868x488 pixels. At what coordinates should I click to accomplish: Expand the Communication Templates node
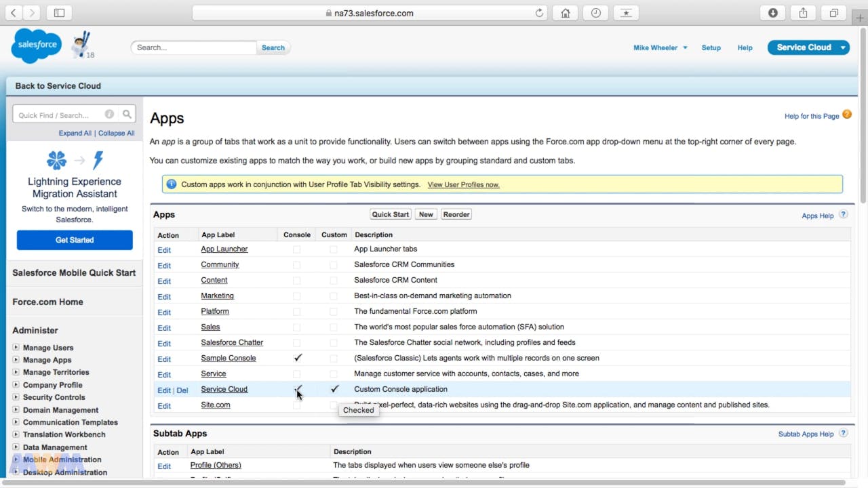(16, 422)
